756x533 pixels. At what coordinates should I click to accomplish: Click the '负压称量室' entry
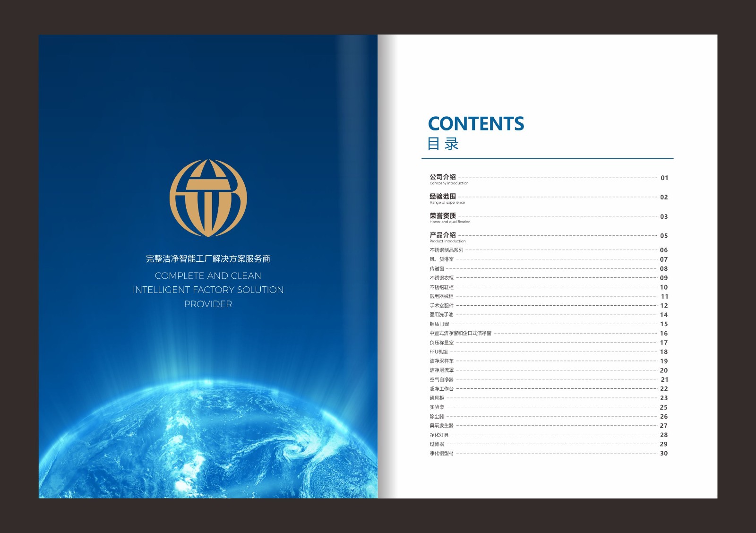441,343
